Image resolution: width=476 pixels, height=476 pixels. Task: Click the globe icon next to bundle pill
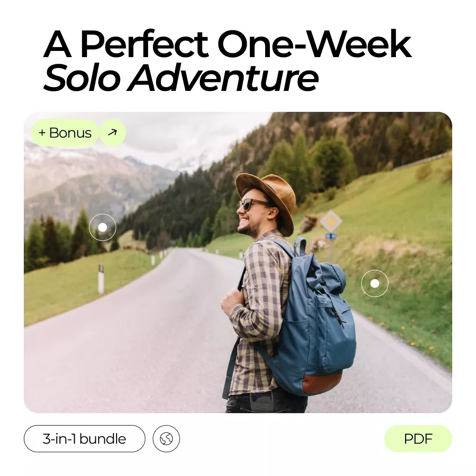pos(166,439)
